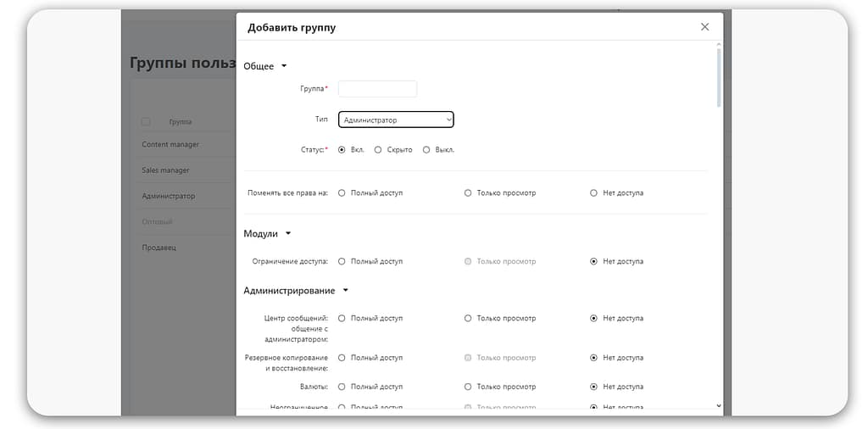Set all rights to Нет доступа
This screenshot has width=868, height=429.
click(593, 193)
